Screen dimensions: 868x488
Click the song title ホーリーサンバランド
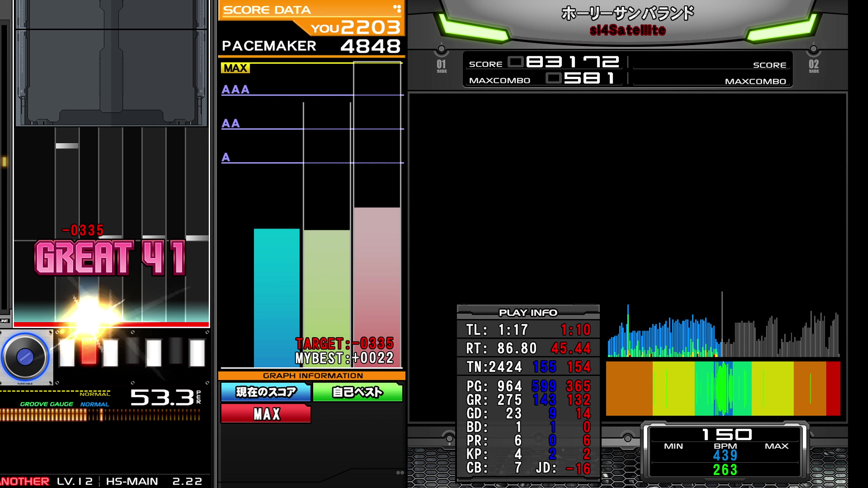[x=628, y=14]
